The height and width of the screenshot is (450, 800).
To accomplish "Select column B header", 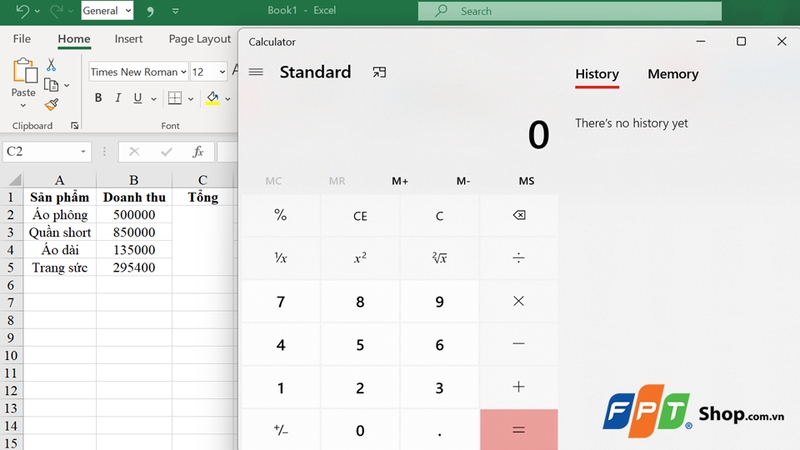I will 134,180.
